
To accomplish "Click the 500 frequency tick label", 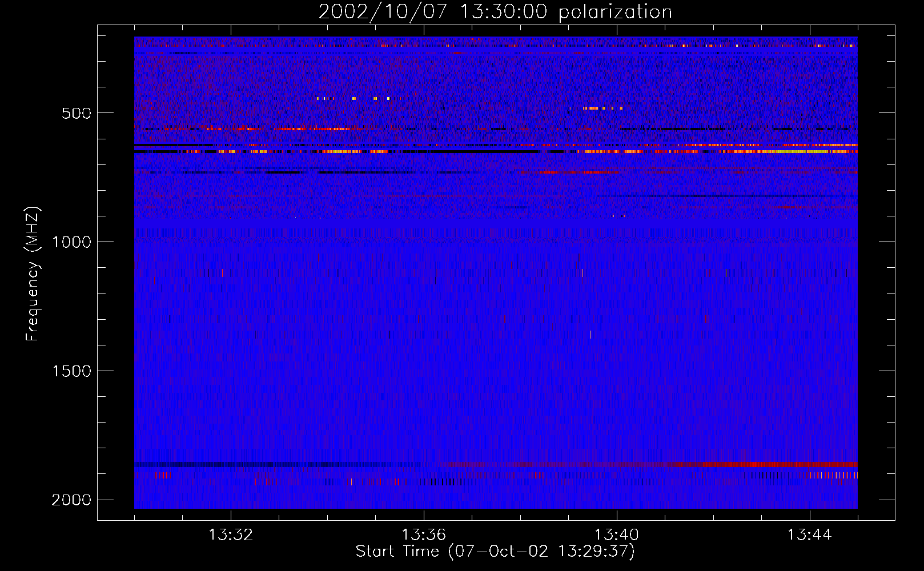I will [x=77, y=113].
